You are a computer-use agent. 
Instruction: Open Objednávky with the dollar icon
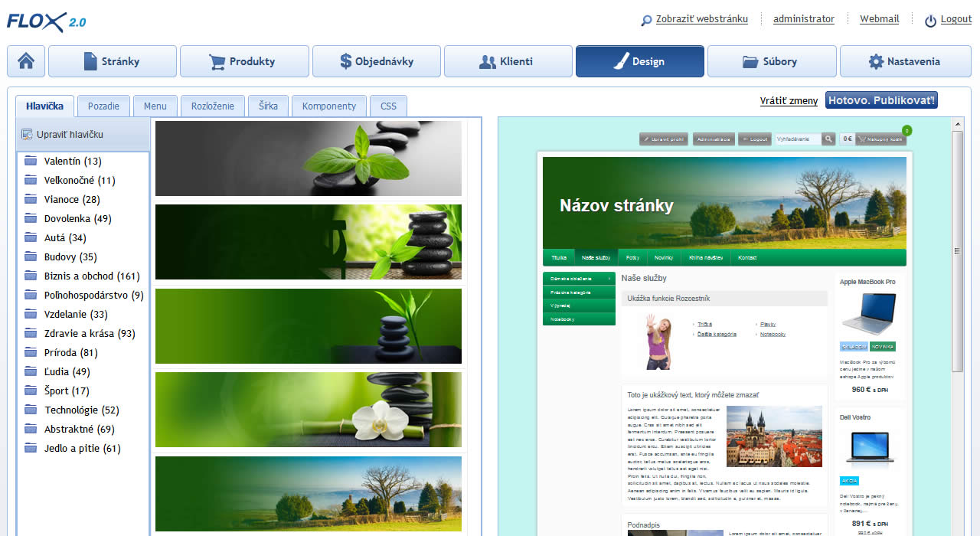point(376,61)
